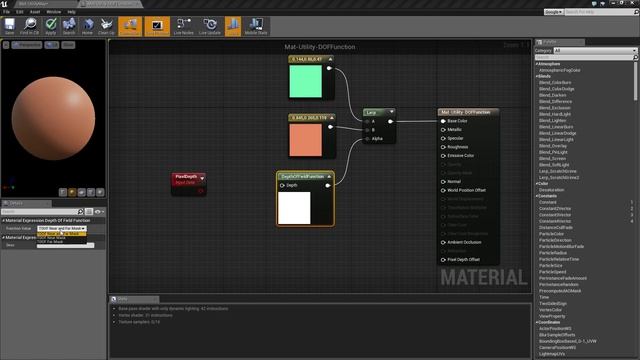640x360 pixels.
Task: Collapse the Constants category in Palette
Action: [x=537, y=196]
